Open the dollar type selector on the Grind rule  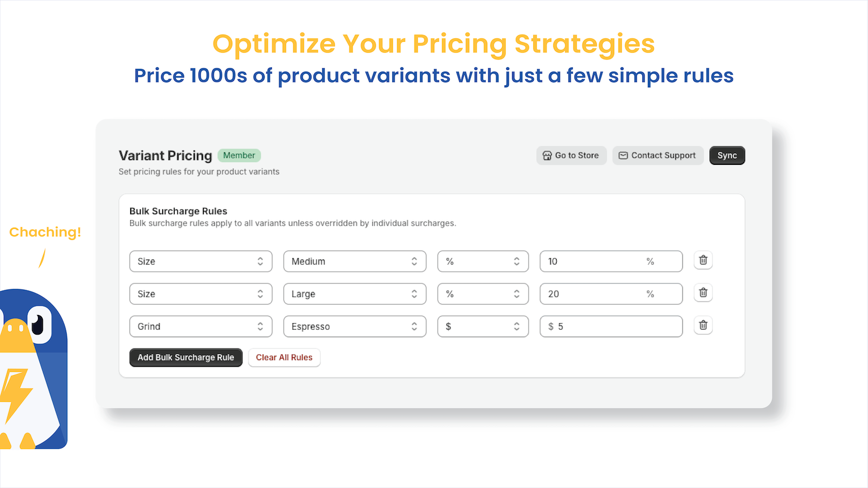point(483,326)
